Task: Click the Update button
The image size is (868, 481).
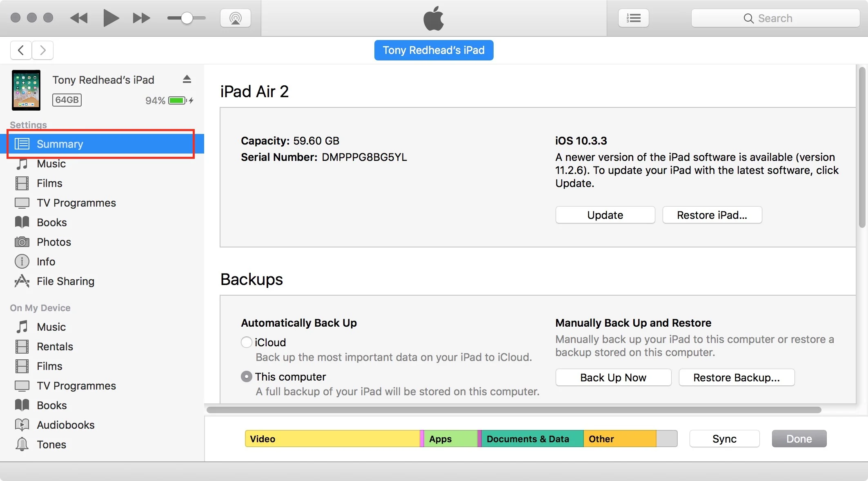Action: click(x=605, y=215)
